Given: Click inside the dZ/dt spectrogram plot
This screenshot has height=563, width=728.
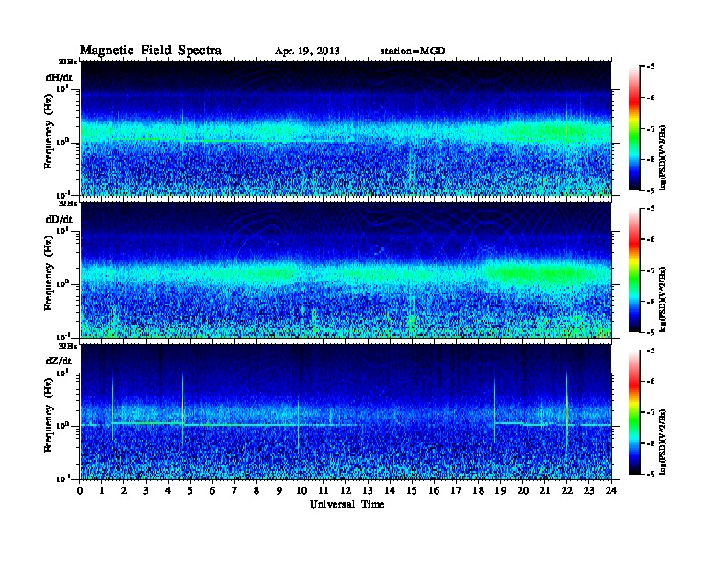Looking at the screenshot, I should (346, 412).
